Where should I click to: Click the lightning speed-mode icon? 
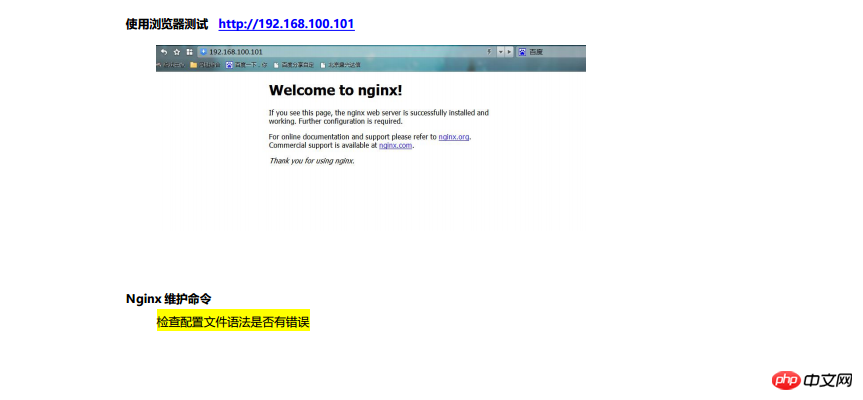point(490,52)
